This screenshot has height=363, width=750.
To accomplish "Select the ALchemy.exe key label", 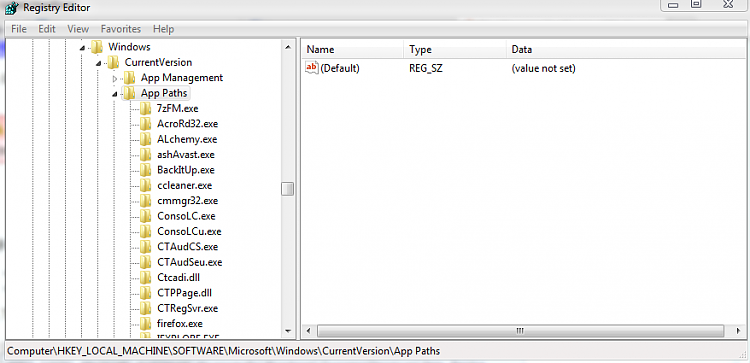I will (187, 139).
